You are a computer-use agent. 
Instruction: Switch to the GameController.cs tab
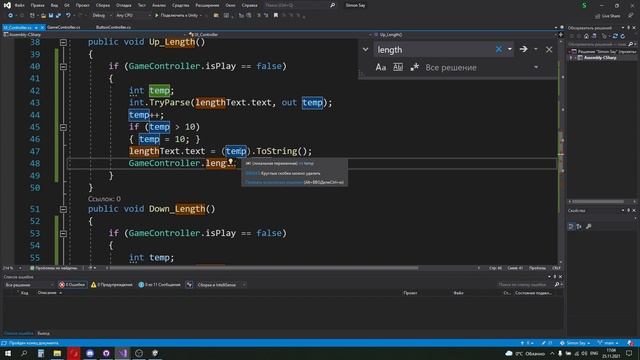click(x=64, y=27)
